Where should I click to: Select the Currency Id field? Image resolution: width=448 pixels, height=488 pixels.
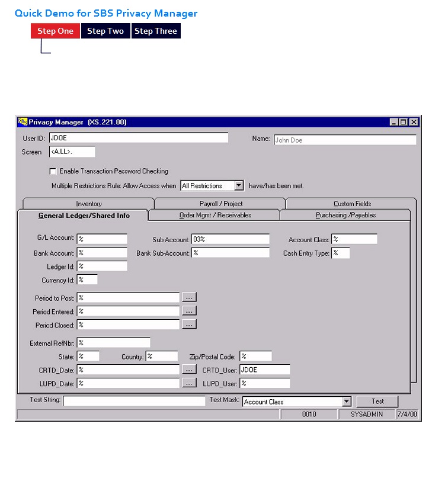tap(87, 280)
